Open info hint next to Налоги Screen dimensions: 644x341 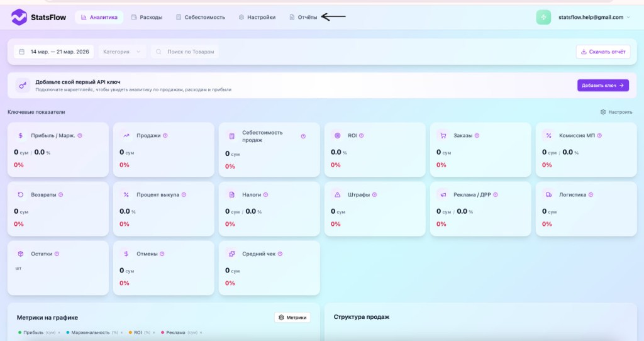click(266, 195)
